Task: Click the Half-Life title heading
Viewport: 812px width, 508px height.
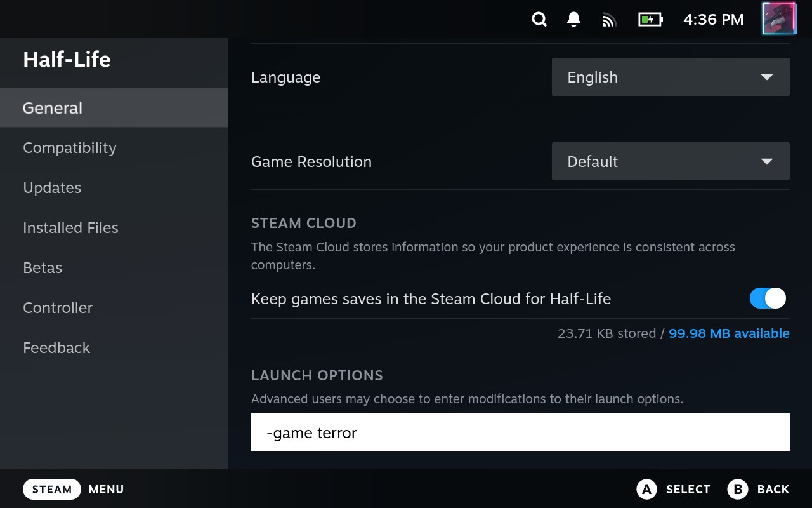Action: point(67,60)
